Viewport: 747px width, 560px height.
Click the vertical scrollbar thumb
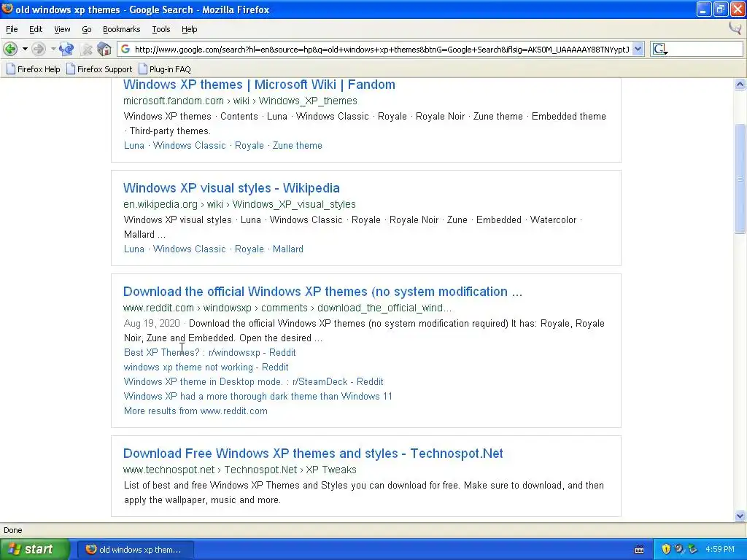[x=740, y=179]
